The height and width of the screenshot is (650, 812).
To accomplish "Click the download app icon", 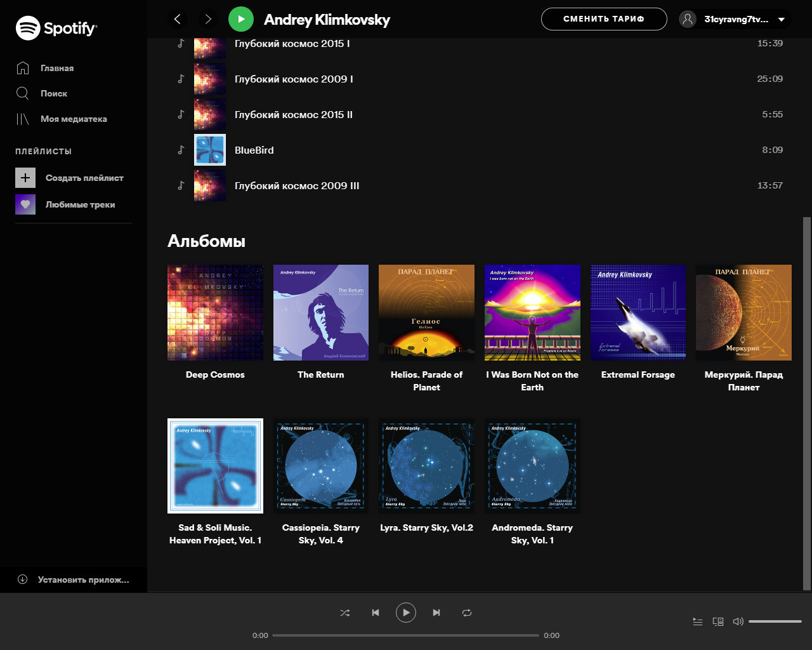I will [x=23, y=579].
